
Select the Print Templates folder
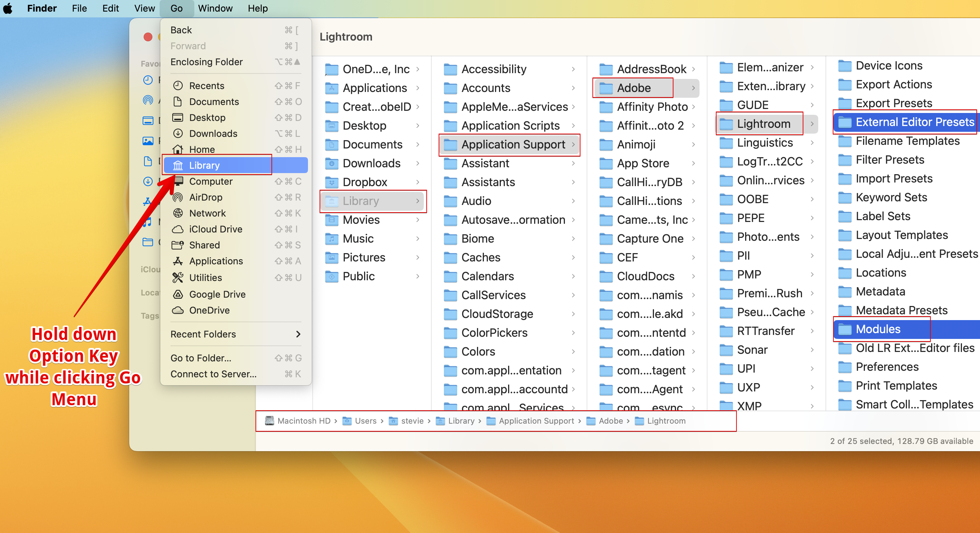click(x=907, y=385)
